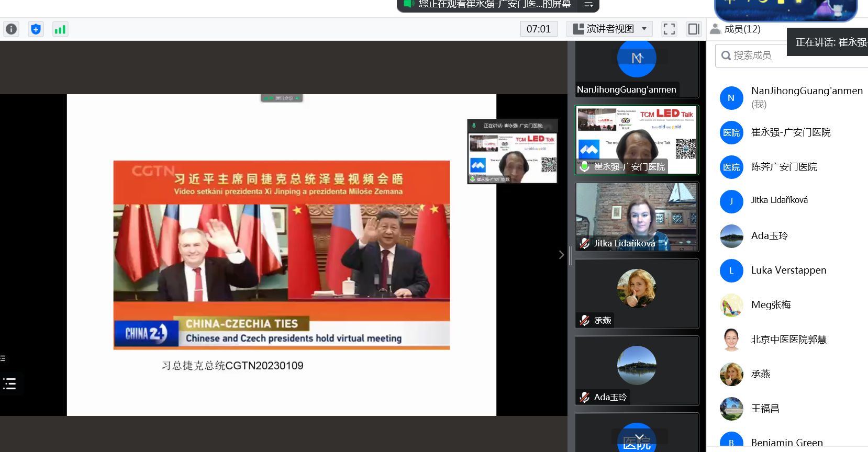Check the green network signal icon
The image size is (868, 452).
[x=60, y=29]
